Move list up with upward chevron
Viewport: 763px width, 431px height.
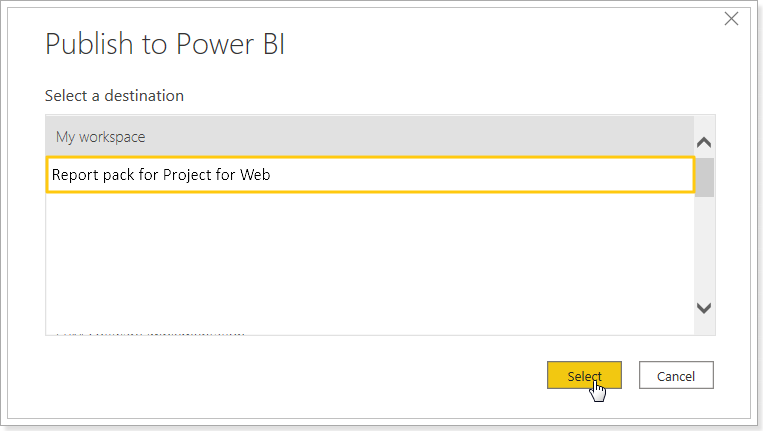(704, 142)
